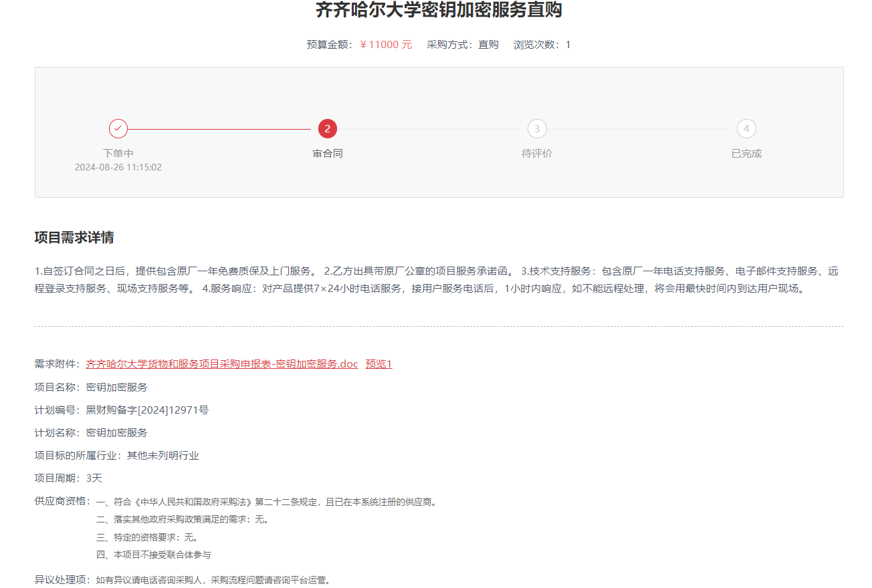The width and height of the screenshot is (872, 588).
Task: Click the 其他未列明行业 industry value
Action: coord(163,456)
